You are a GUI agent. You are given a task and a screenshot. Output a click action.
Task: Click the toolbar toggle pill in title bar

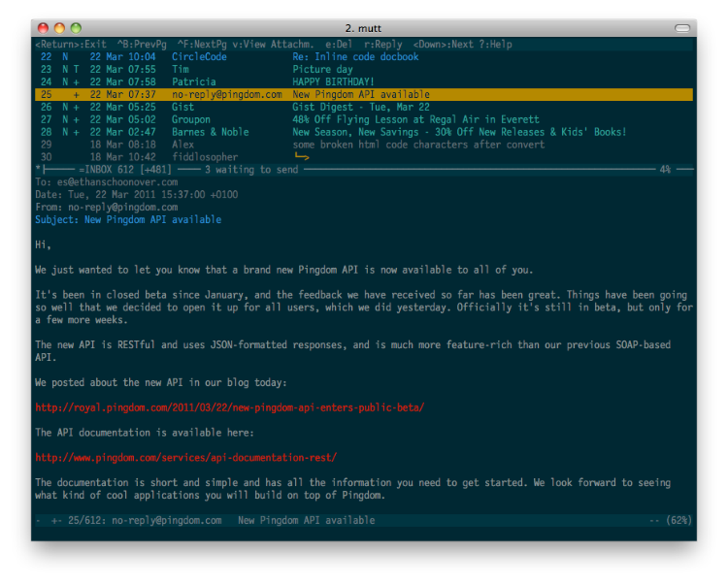(x=682, y=28)
